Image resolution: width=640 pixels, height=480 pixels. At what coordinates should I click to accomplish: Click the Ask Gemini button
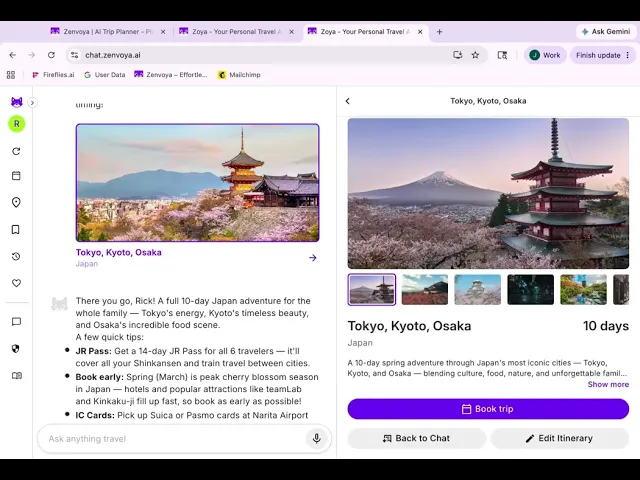[606, 31]
